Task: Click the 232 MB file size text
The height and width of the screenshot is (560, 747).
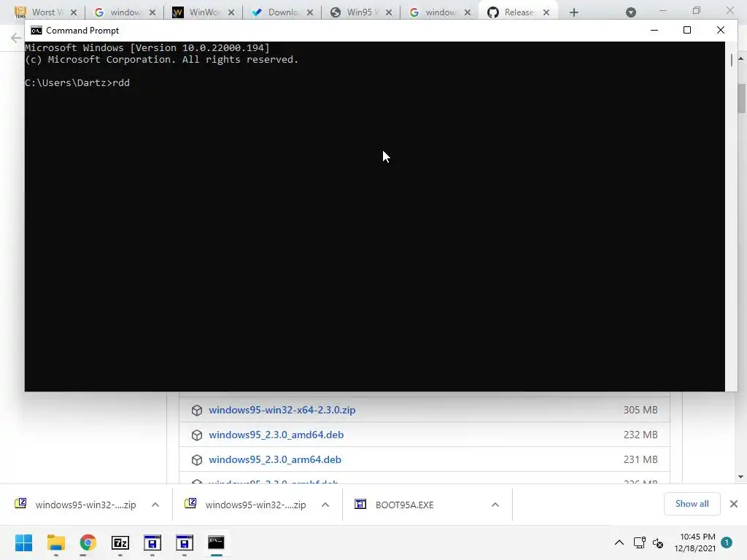Action: pos(640,435)
